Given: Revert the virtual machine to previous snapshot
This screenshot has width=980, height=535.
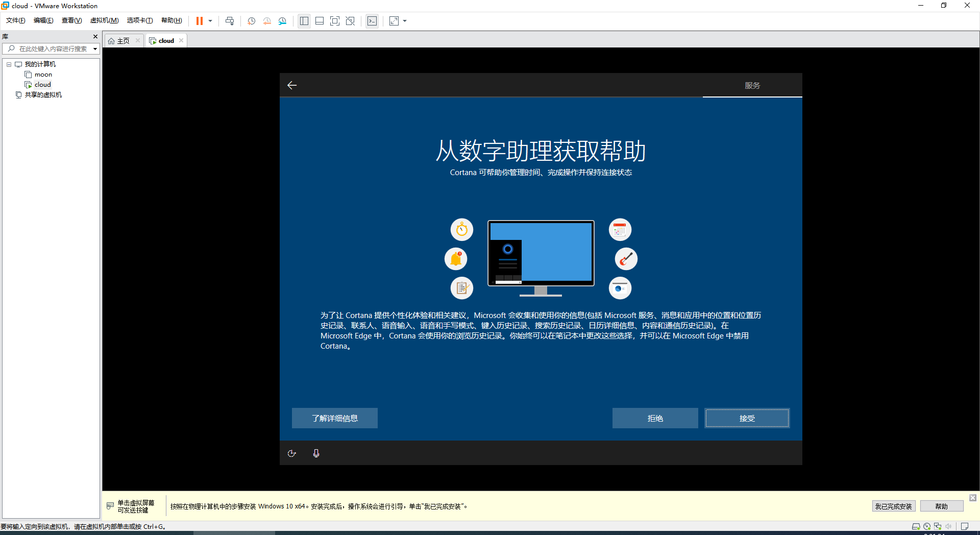Looking at the screenshot, I should 267,21.
